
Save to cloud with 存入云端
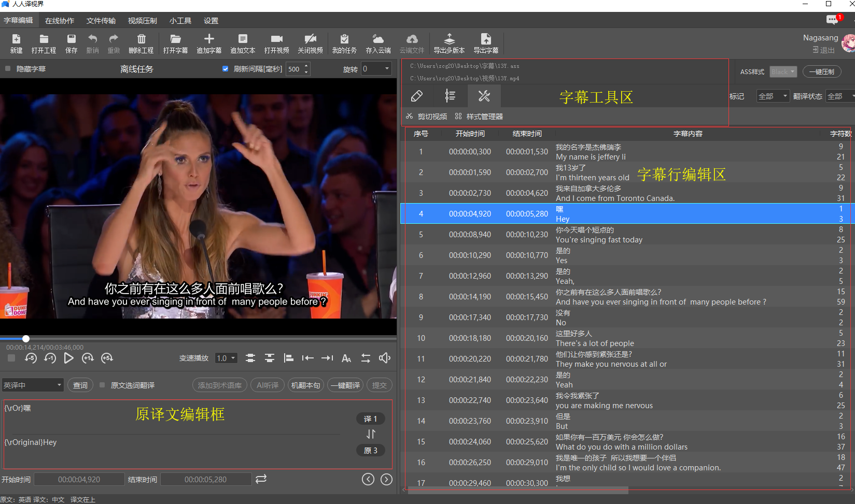coord(378,44)
